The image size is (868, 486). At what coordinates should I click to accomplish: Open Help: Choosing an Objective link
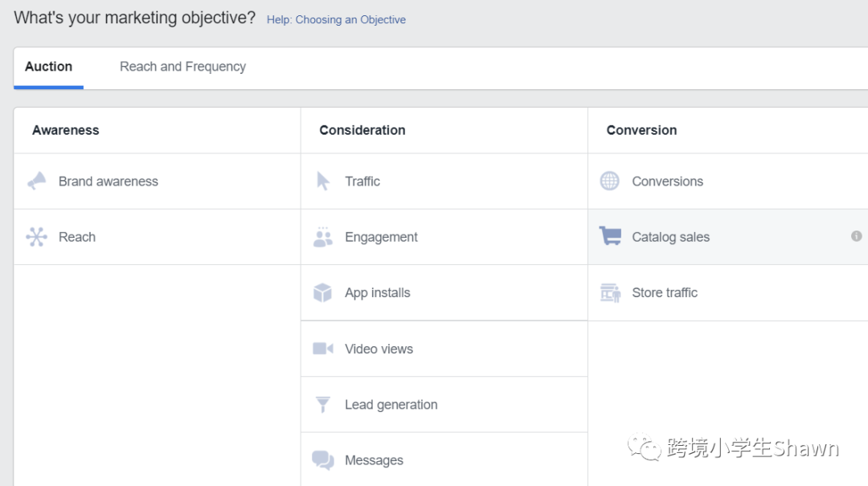[x=336, y=19]
